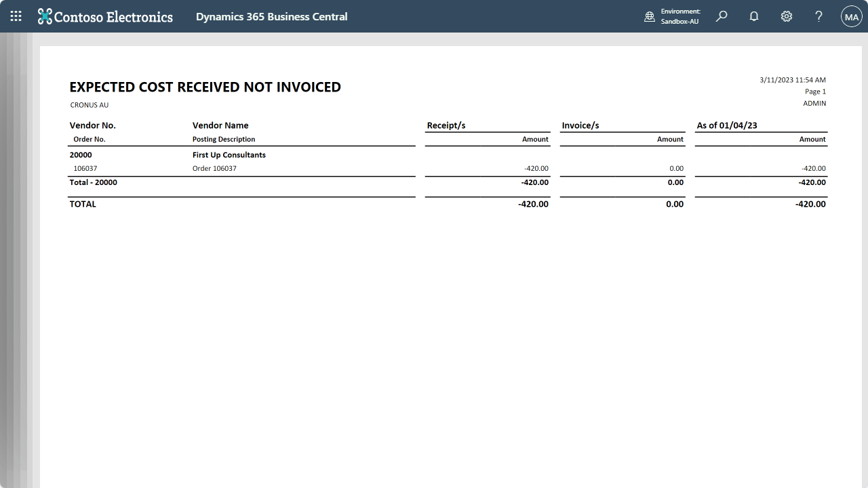The height and width of the screenshot is (488, 868).
Task: Click Amount subheader under Receipt/s
Action: (x=535, y=139)
